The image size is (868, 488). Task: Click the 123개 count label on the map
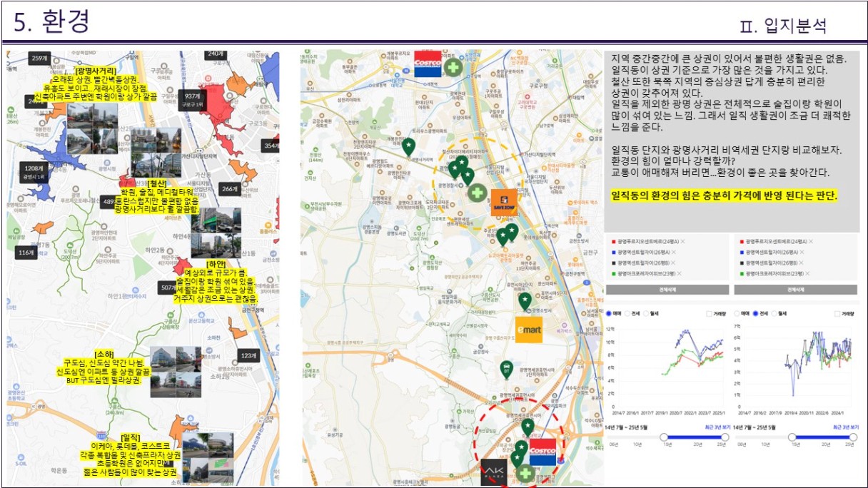(x=248, y=355)
